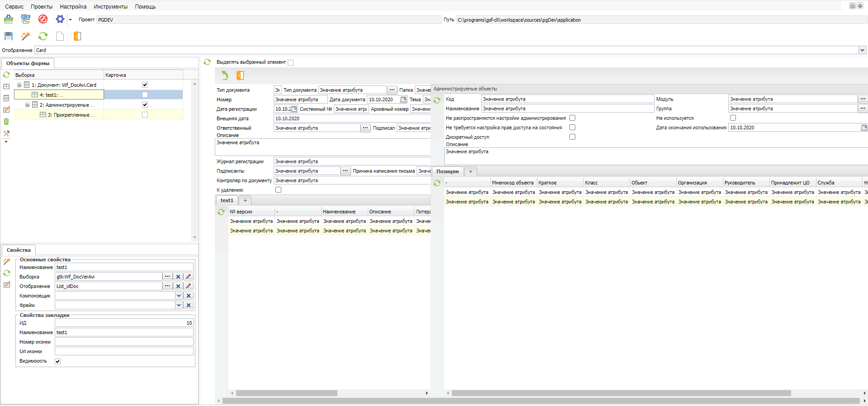
Task: Click the edit pencil icon in objects sidebar
Action: pyautogui.click(x=6, y=110)
